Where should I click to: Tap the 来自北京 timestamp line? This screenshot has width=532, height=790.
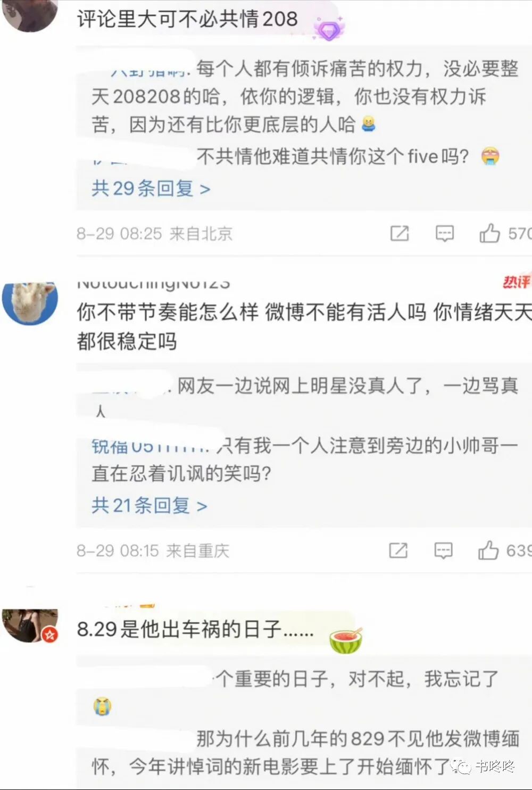[x=155, y=233]
